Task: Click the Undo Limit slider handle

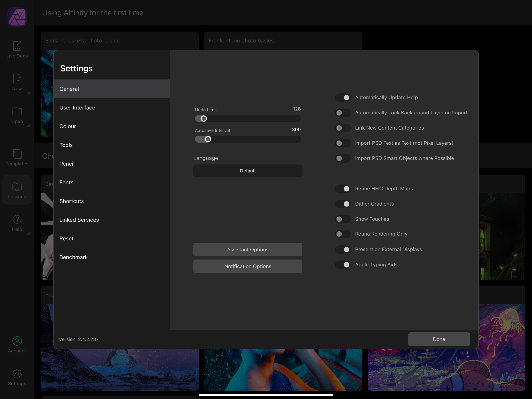Action: coord(204,118)
